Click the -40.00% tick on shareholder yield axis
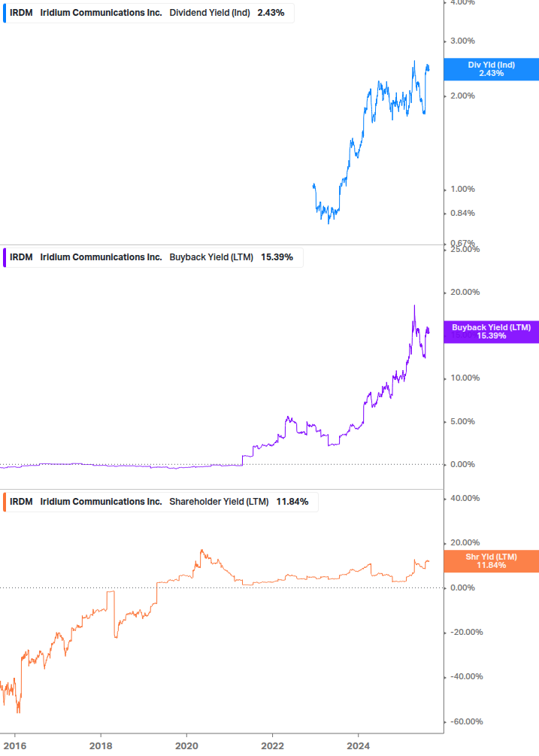This screenshot has height=756, width=539. point(466,676)
